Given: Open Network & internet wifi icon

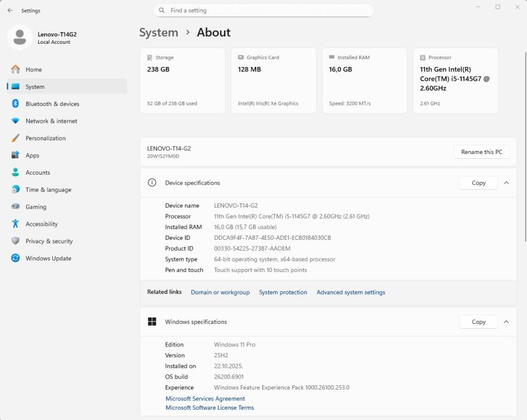Looking at the screenshot, I should click(x=15, y=121).
